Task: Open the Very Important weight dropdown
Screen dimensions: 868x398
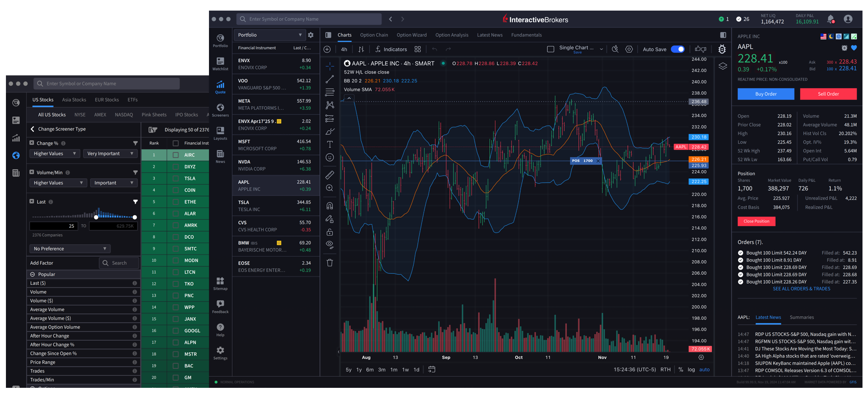Action: (x=110, y=154)
